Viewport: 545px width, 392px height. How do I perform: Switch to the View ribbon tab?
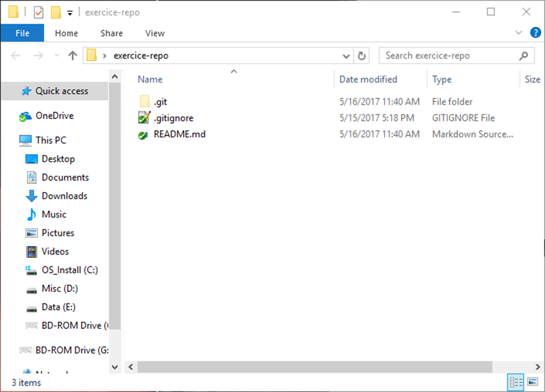[155, 33]
